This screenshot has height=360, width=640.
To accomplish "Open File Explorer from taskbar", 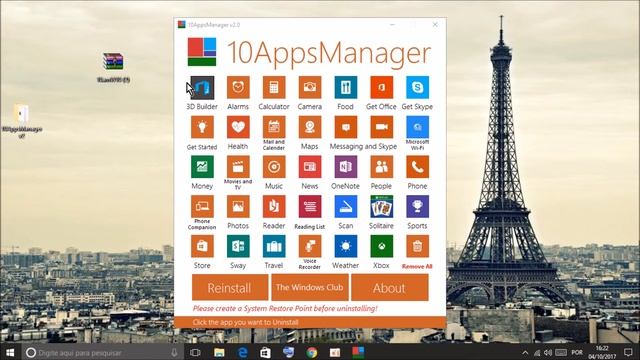I will coord(219,352).
